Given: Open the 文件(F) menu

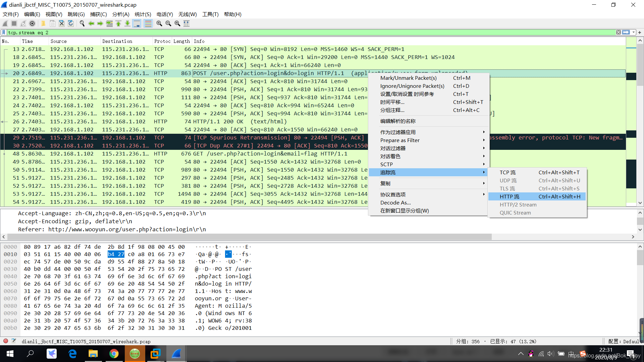Looking at the screenshot, I should [11, 14].
